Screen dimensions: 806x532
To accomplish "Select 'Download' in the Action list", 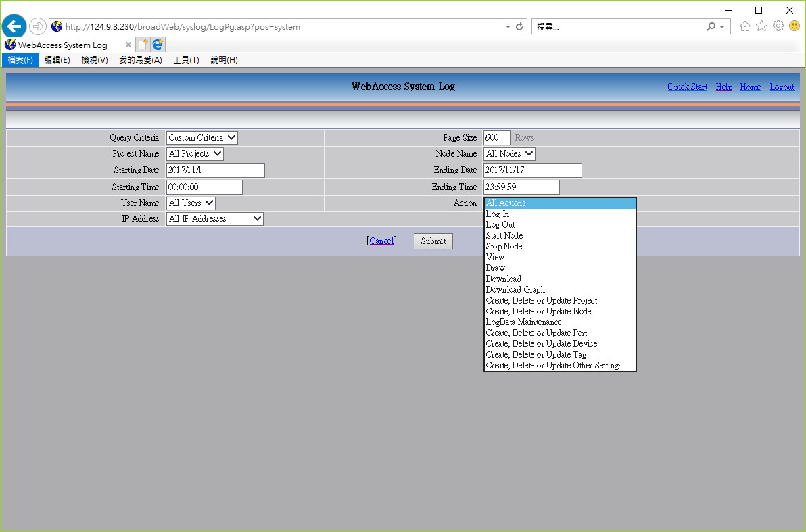I will click(560, 279).
